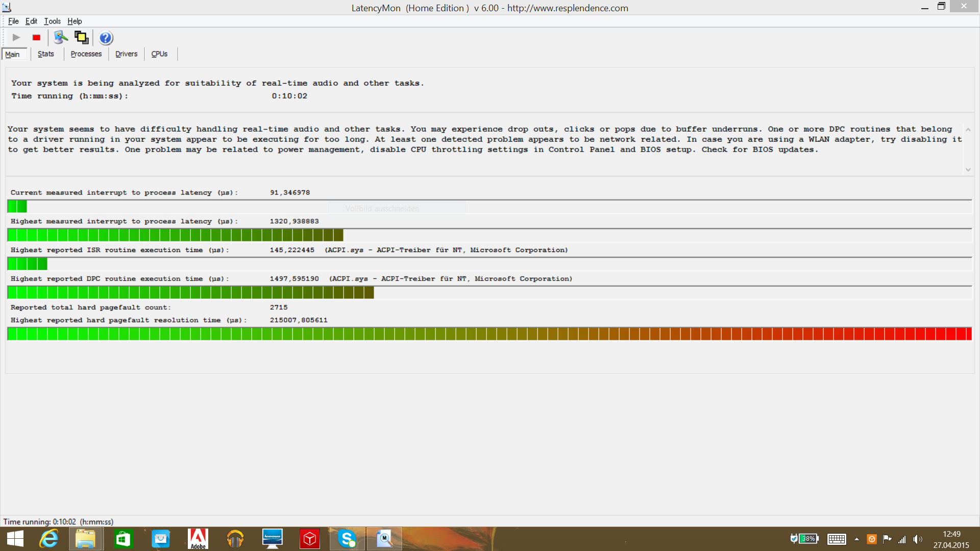Viewport: 980px width, 551px height.
Task: Open the Tools menu
Action: [52, 21]
